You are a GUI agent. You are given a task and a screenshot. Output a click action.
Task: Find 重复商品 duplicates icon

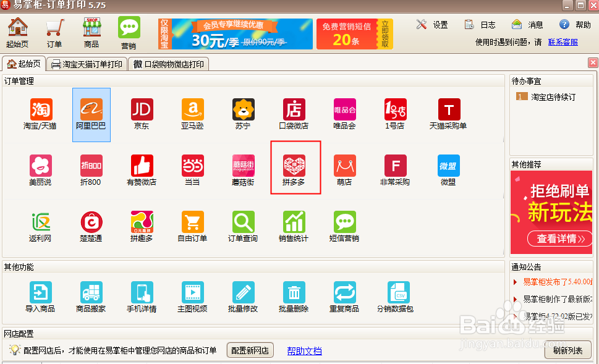coord(344,297)
